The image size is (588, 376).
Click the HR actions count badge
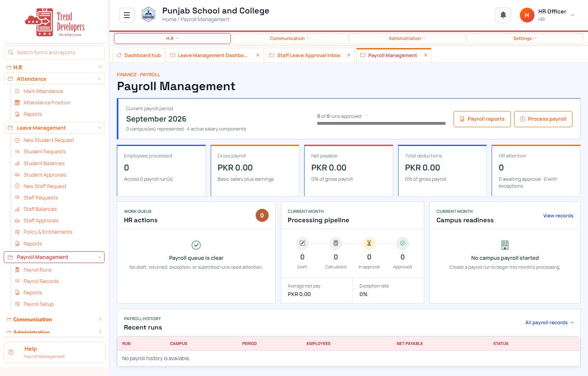coord(262,215)
